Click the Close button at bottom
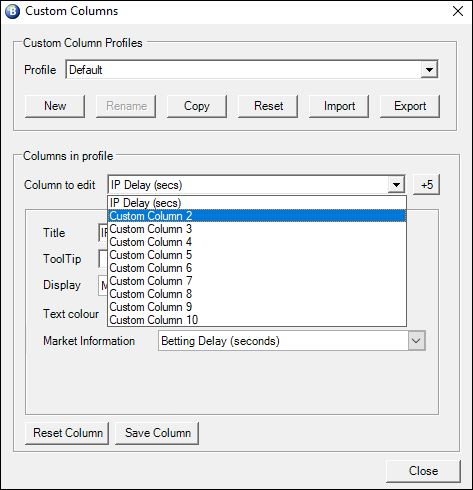Image resolution: width=473 pixels, height=490 pixels. click(x=423, y=471)
